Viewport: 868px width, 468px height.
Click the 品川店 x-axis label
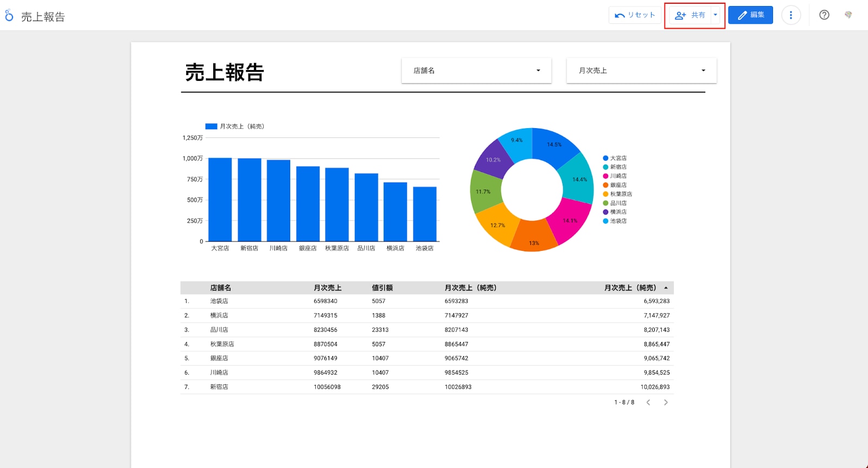[x=366, y=248]
